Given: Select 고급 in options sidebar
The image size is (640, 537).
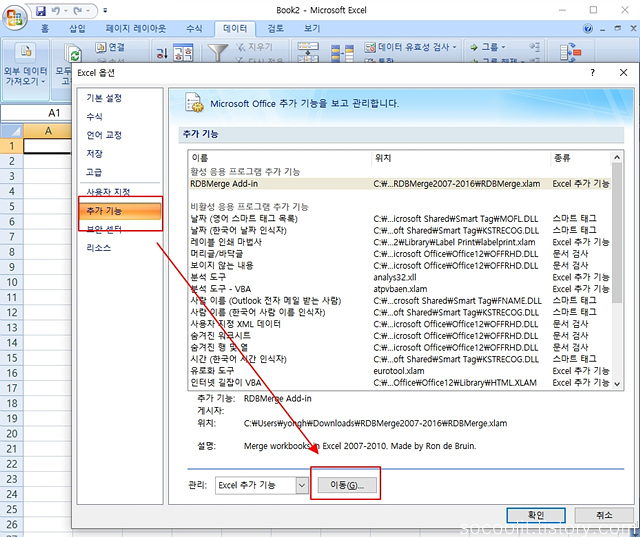Looking at the screenshot, I should pyautogui.click(x=94, y=172).
